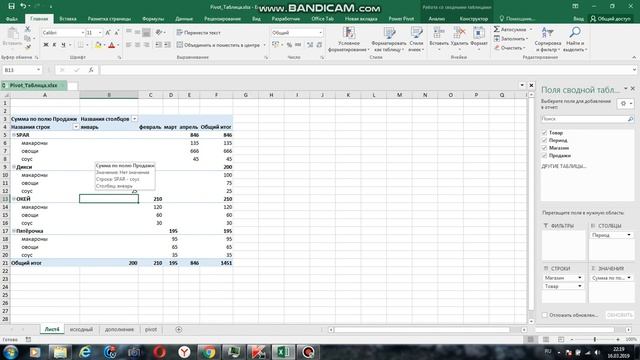Collapse the Пятёрочка group in pivot table
The image size is (640, 360).
pos(14,231)
